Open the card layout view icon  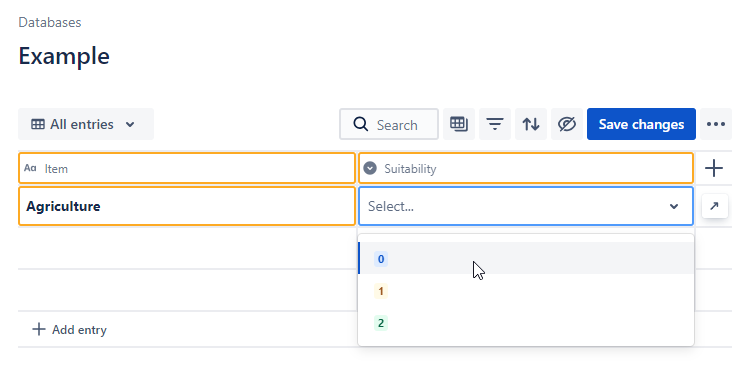459,124
